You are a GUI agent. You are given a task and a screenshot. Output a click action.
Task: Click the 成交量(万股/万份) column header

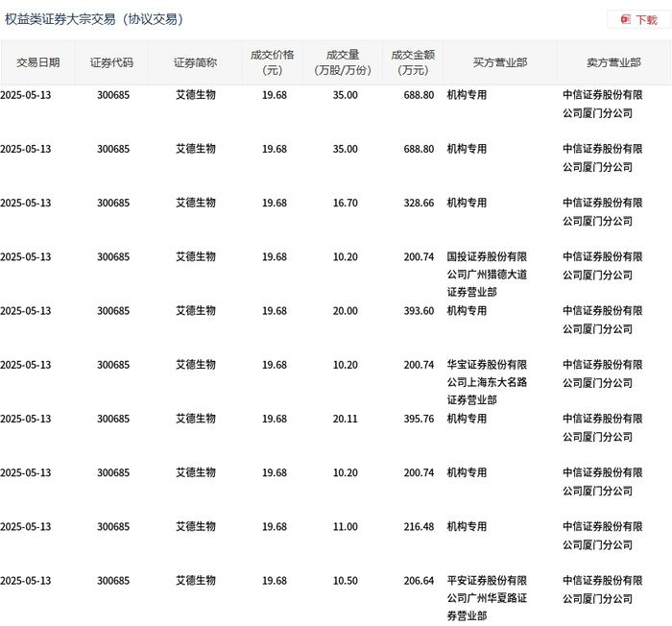(343, 62)
